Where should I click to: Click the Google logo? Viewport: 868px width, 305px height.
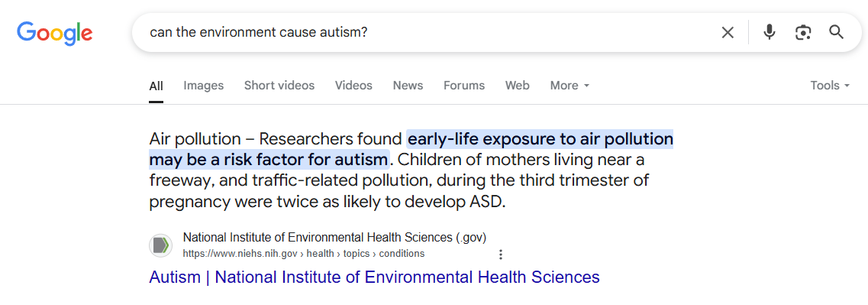(55, 34)
